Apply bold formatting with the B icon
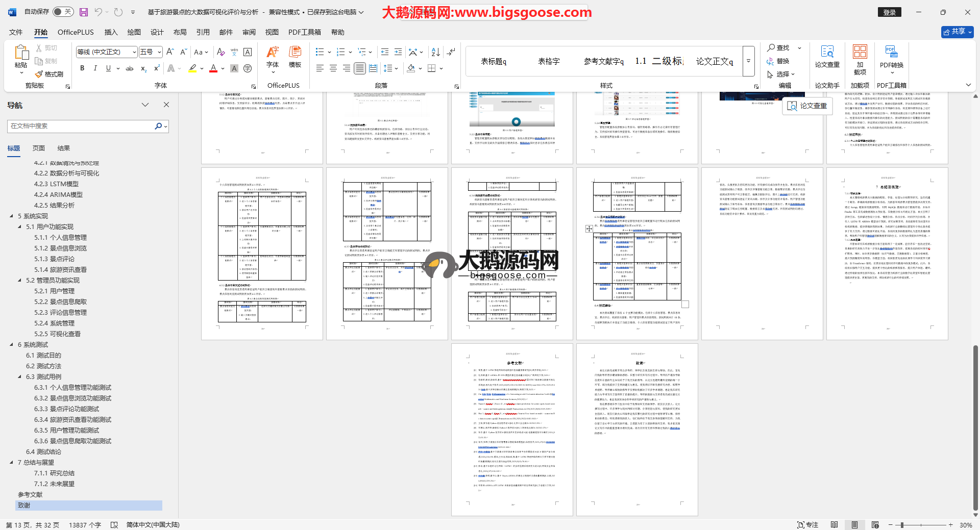The height and width of the screenshot is (530, 980). 82,68
